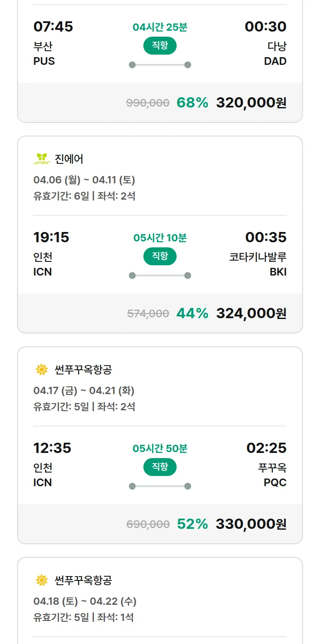Click the Jin Air butterfly logo
320x644 pixels.
[42, 159]
